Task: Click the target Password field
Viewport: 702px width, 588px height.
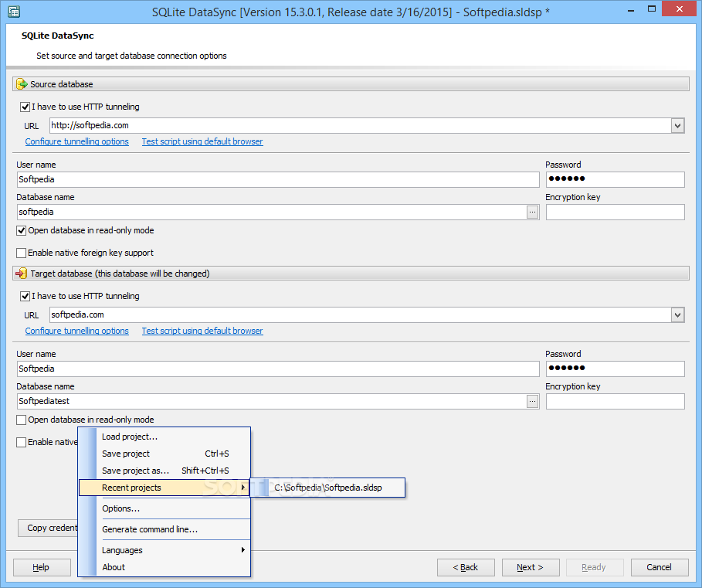Action: click(x=616, y=369)
